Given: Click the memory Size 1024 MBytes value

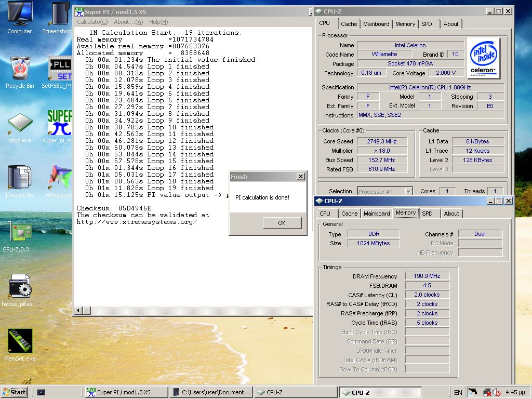Looking at the screenshot, I should [x=373, y=243].
